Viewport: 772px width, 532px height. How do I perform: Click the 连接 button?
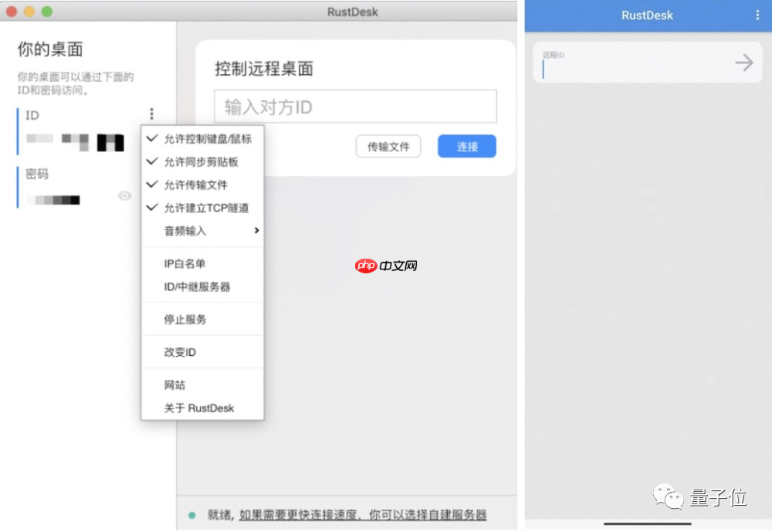(466, 146)
